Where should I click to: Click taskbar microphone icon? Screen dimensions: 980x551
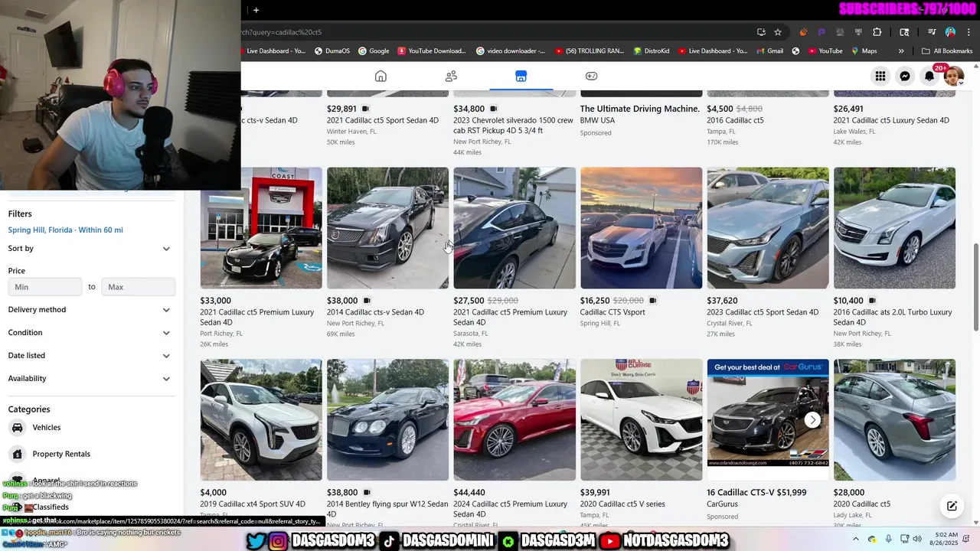(x=889, y=539)
